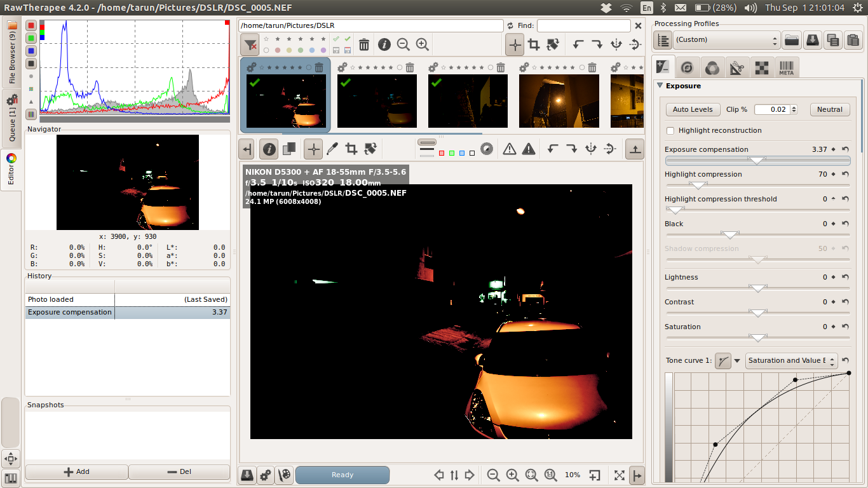The width and height of the screenshot is (868, 488).
Task: Reset Highlight compression to default
Action: click(845, 174)
